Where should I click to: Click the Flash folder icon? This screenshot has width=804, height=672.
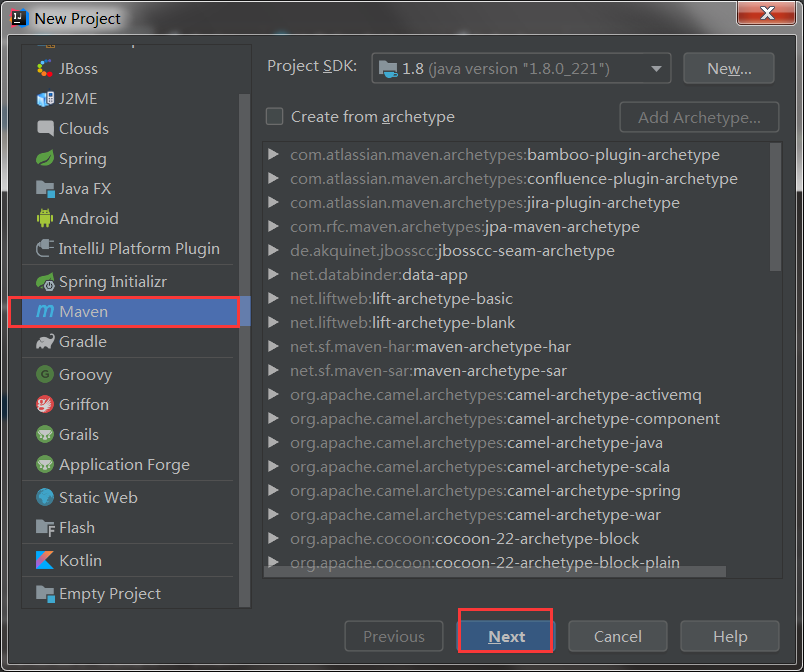[45, 527]
